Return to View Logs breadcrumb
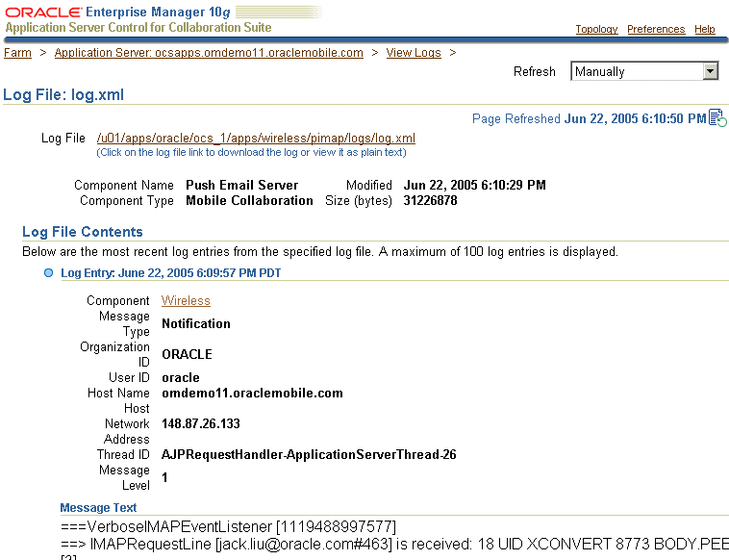Image resolution: width=729 pixels, height=560 pixels. click(414, 53)
